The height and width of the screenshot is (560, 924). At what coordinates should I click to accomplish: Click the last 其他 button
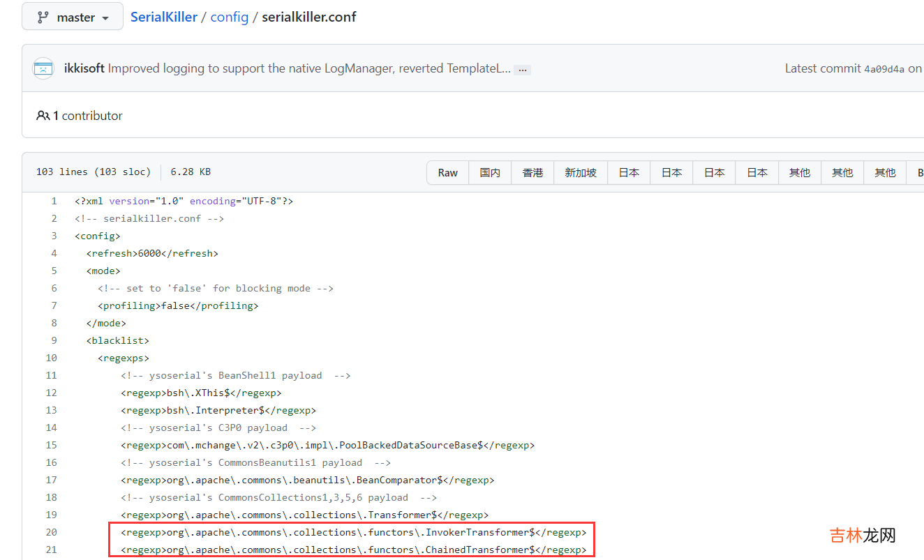(x=885, y=172)
